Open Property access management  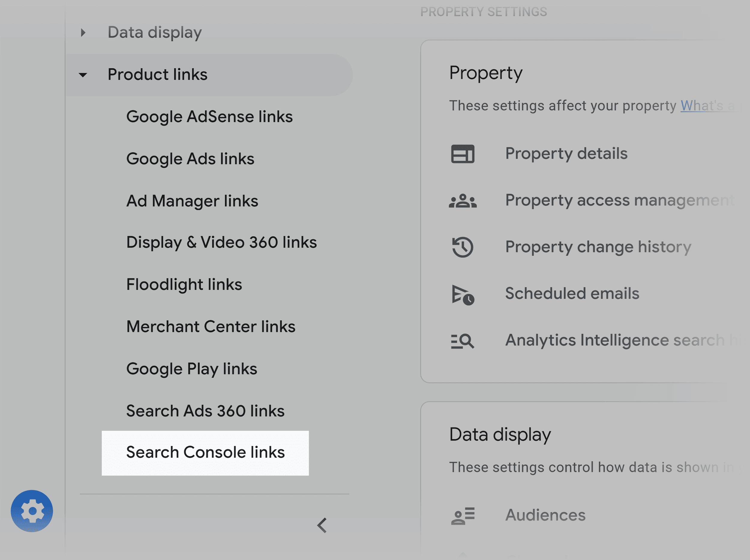pyautogui.click(x=620, y=200)
